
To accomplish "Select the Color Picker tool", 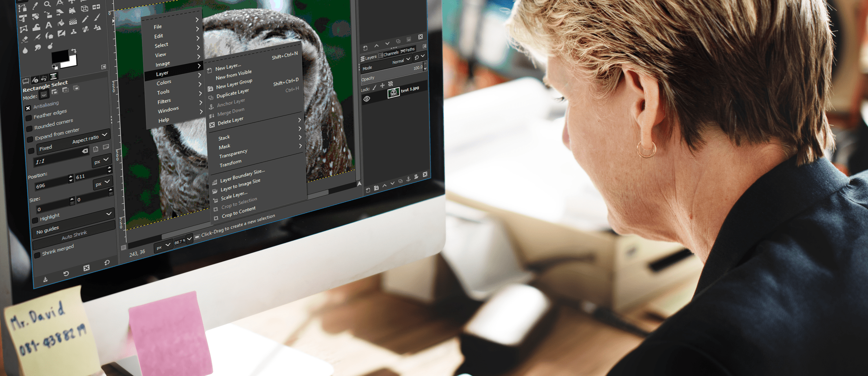I will pos(35,6).
